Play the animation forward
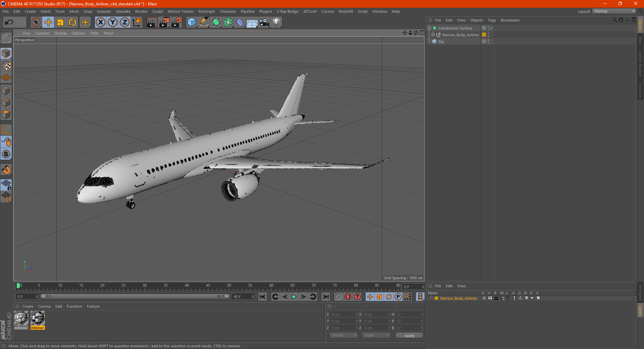Viewport: 644px width, 349px height. [294, 297]
